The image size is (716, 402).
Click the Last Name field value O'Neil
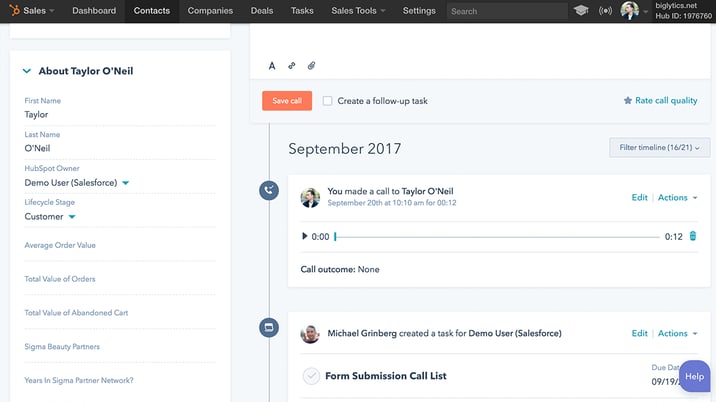37,148
